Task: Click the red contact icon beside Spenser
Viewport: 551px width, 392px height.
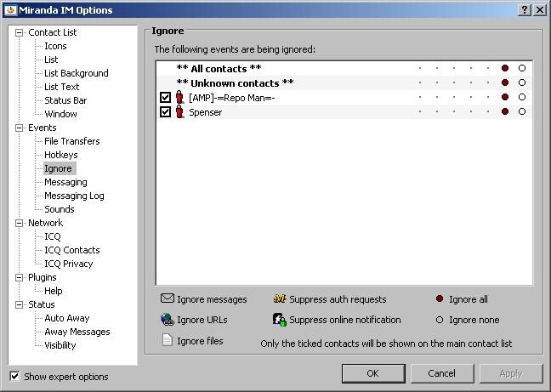Action: tap(180, 111)
